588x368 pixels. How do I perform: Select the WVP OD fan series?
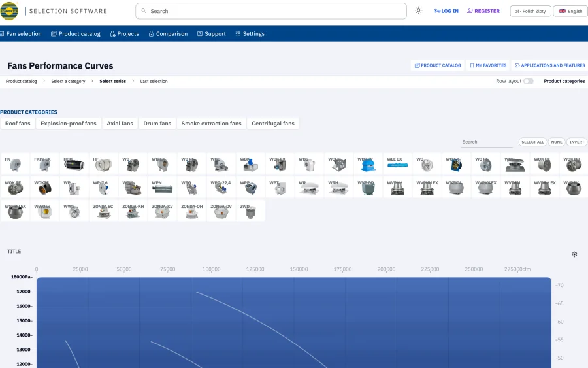pyautogui.click(x=368, y=187)
